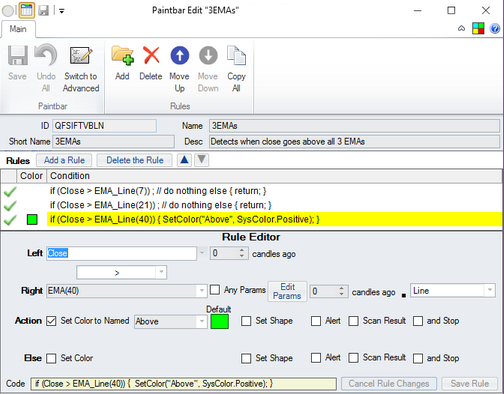
Task: Click the ID field QFSIFTVBLN
Action: (104, 126)
